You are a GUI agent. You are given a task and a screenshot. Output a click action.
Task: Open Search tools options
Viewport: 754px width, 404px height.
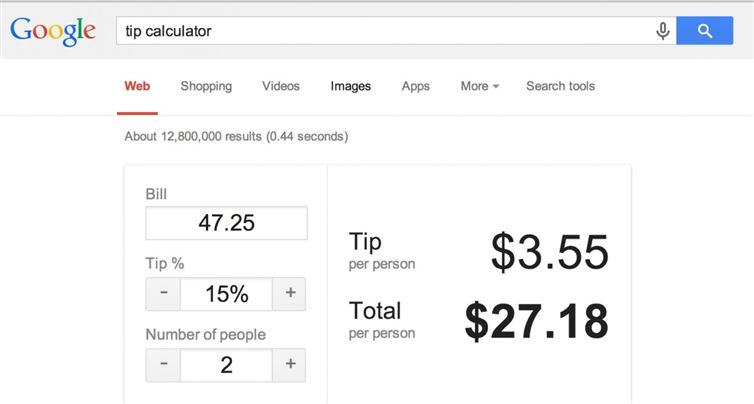(560, 86)
